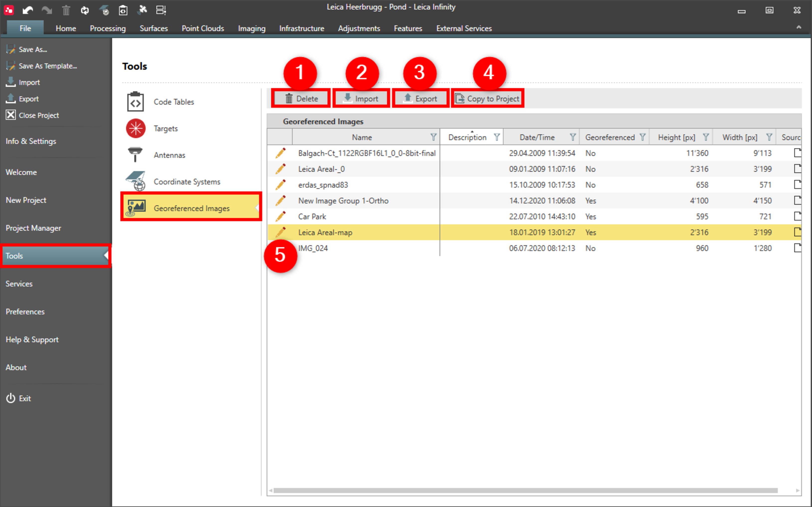Open the Infrastructure ribbon tab

click(x=302, y=28)
